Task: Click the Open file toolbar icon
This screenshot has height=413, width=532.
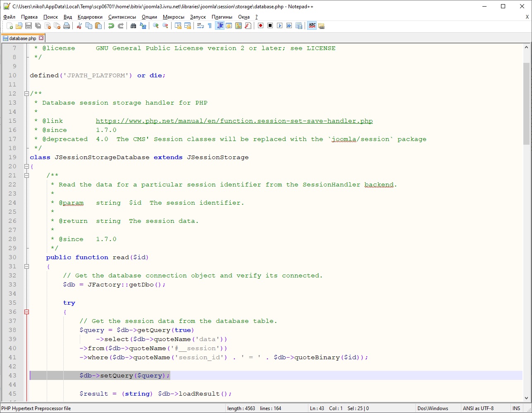Action: tap(19, 26)
